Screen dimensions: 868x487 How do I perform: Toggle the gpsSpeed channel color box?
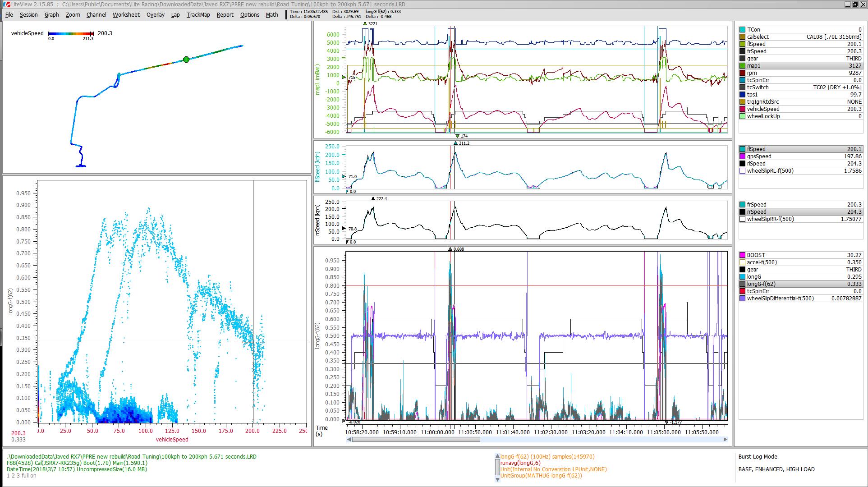pyautogui.click(x=742, y=156)
